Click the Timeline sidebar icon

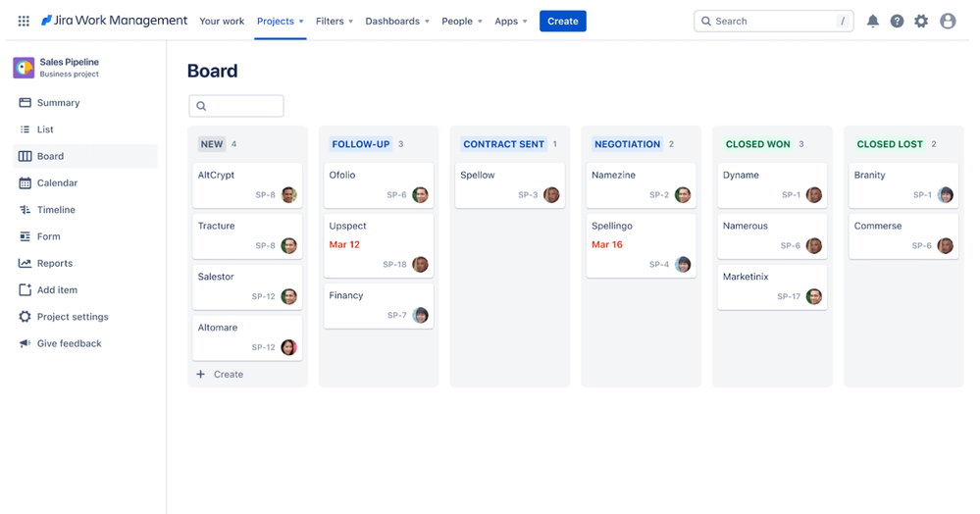point(25,210)
